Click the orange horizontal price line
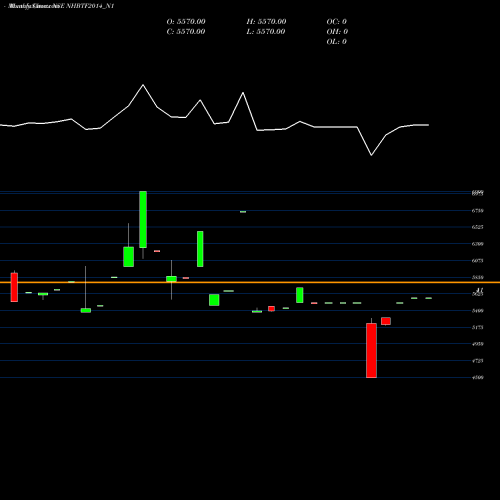The height and width of the screenshot is (500, 500). pyautogui.click(x=250, y=282)
